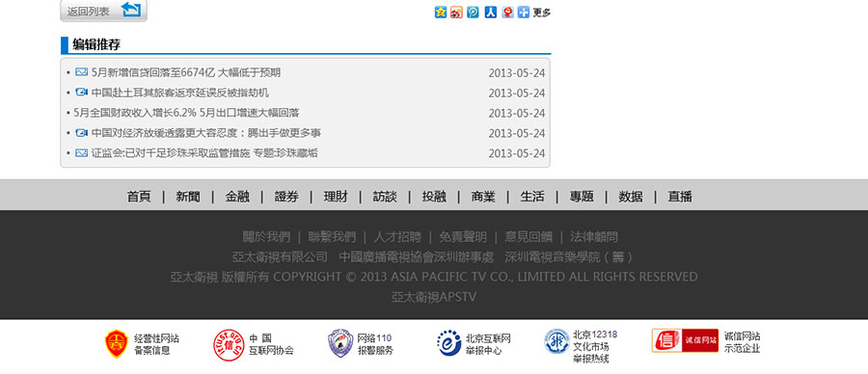Click 北京12318 文化市场 round emblem icon

(x=556, y=341)
